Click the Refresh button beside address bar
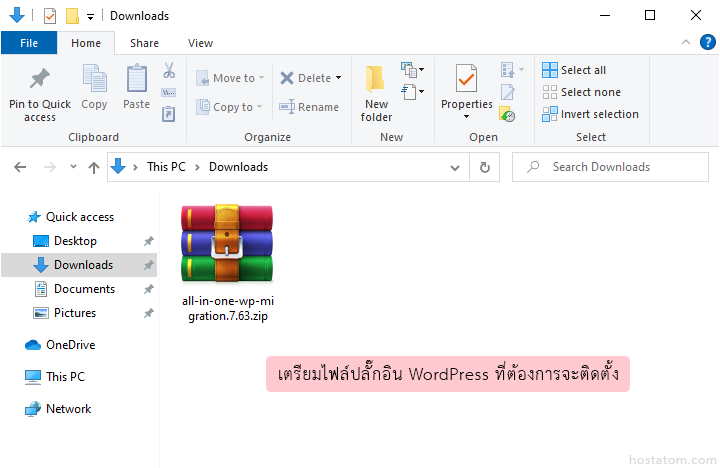 pos(485,167)
